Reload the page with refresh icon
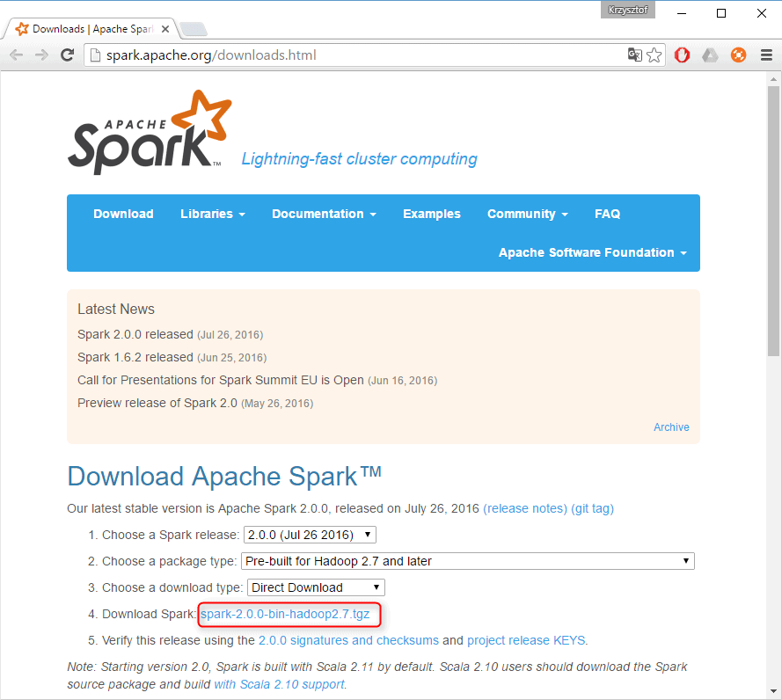 tap(68, 55)
